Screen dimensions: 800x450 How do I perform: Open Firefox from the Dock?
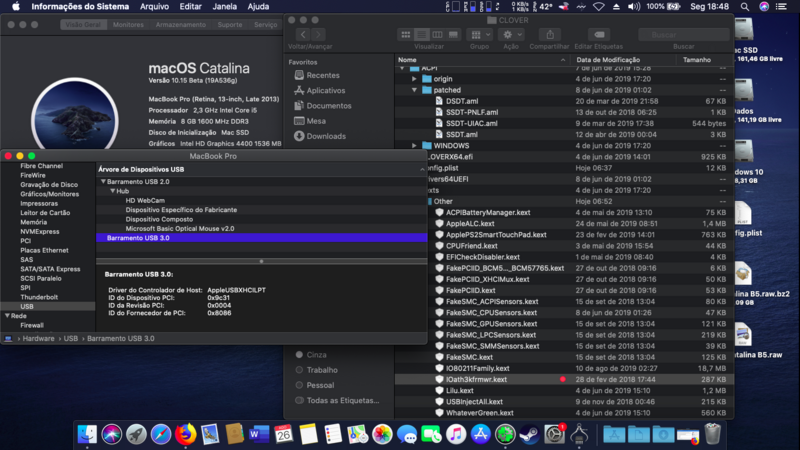pos(185,434)
